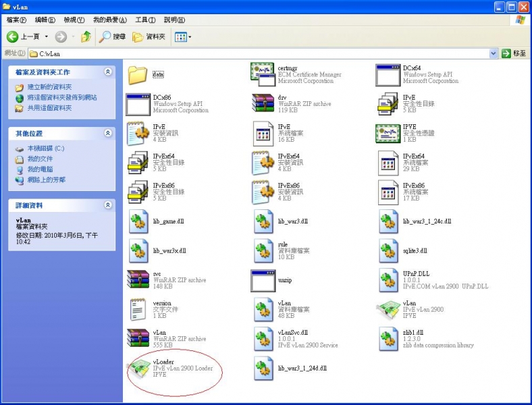Image resolution: width=532 pixels, height=405 pixels.
Task: Select the IPvEx86 安全性目錄 icon
Action: coord(138,192)
